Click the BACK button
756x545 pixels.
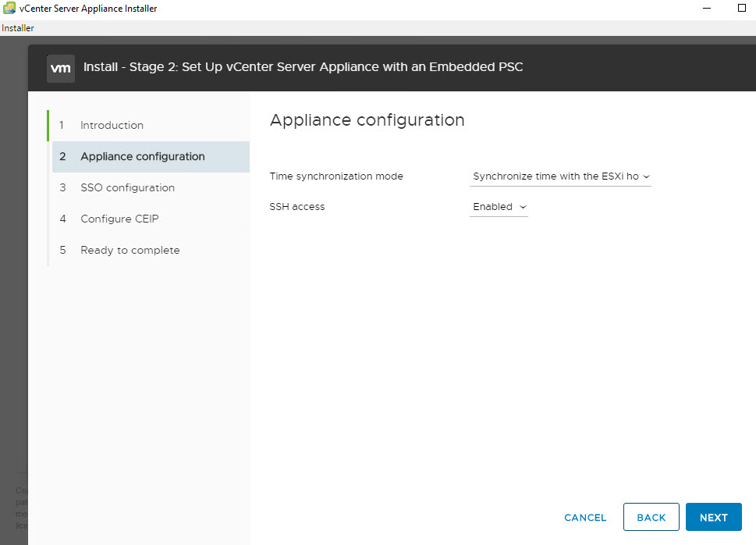coord(651,517)
